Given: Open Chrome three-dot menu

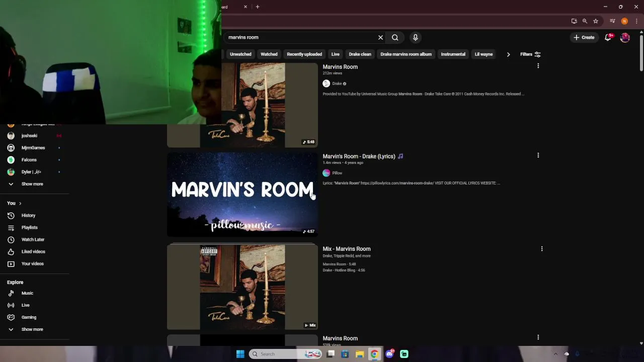Looking at the screenshot, I should [636, 21].
